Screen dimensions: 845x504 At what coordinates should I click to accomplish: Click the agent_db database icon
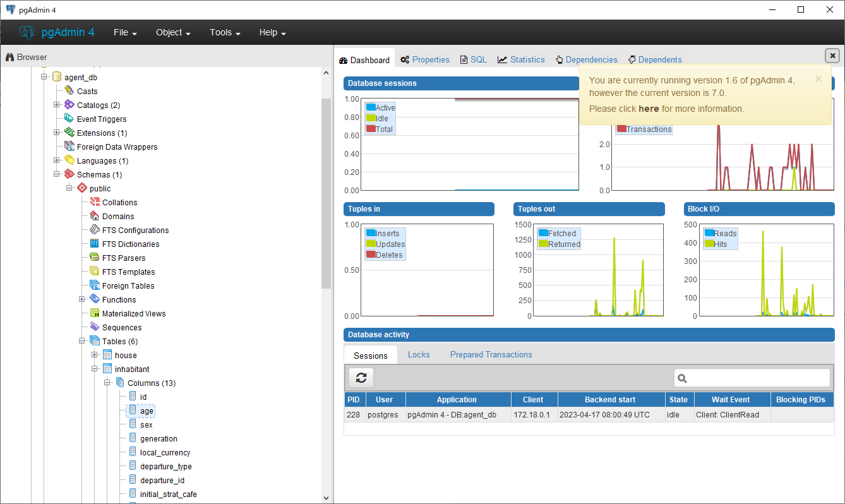(x=57, y=77)
